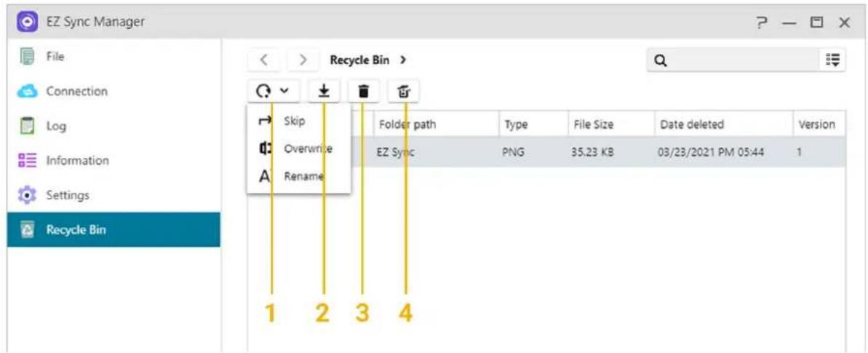
Task: Go back with the left arrow button
Action: coord(265,60)
